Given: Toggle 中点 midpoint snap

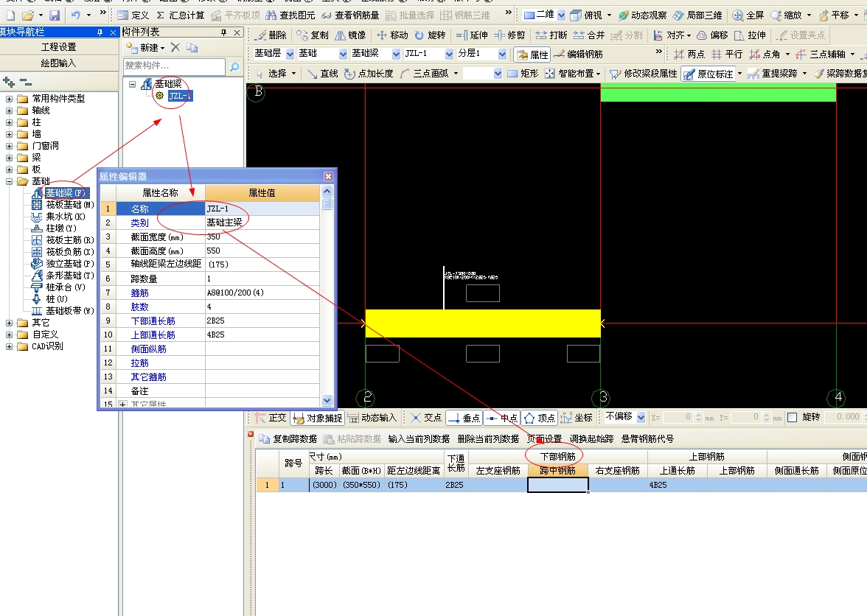Looking at the screenshot, I should coord(502,418).
